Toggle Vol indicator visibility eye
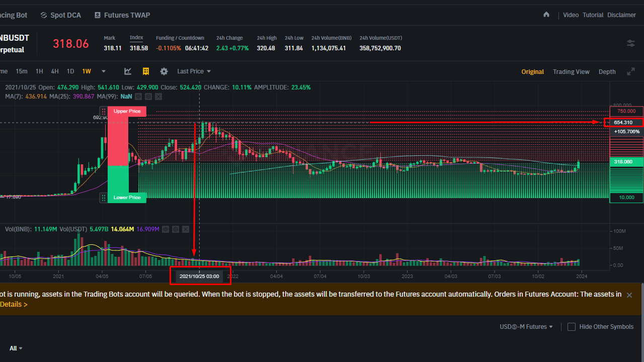 point(166,229)
